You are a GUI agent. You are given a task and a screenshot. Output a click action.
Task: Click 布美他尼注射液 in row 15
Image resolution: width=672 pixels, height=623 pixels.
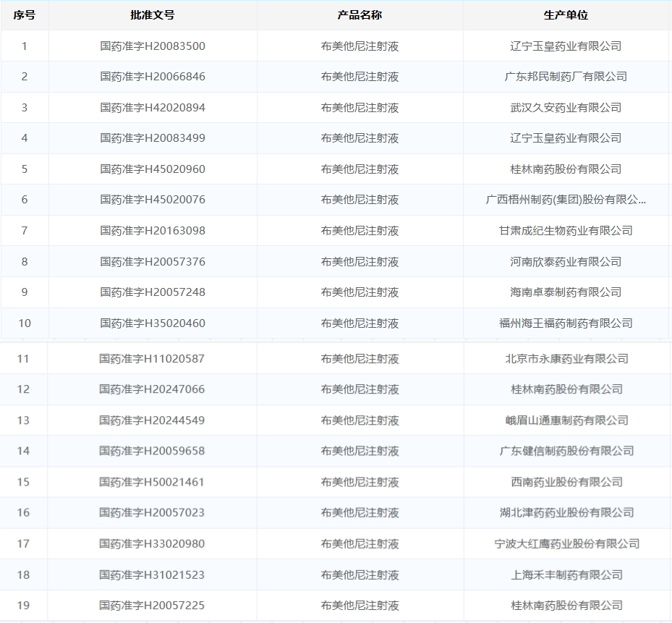pos(360,482)
